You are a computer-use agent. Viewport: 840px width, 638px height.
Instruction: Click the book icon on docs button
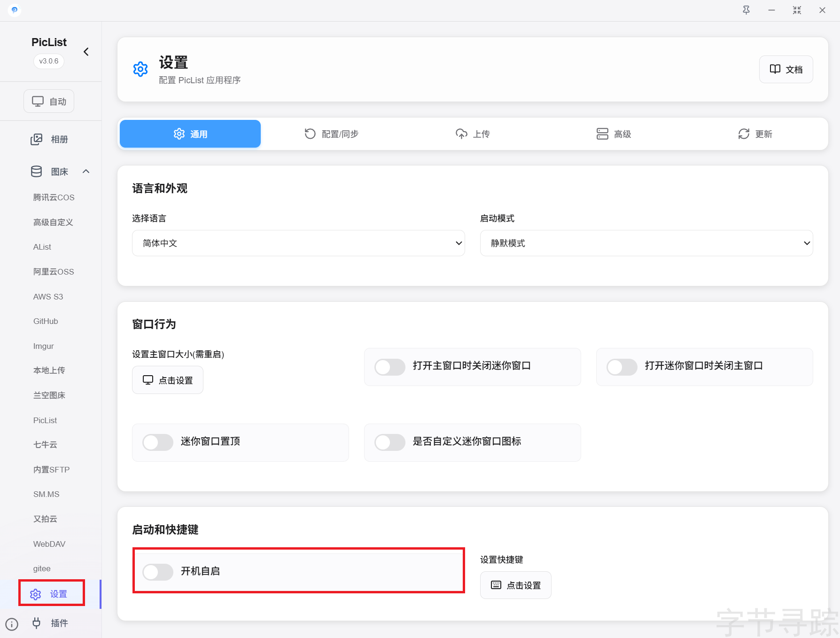[775, 69]
